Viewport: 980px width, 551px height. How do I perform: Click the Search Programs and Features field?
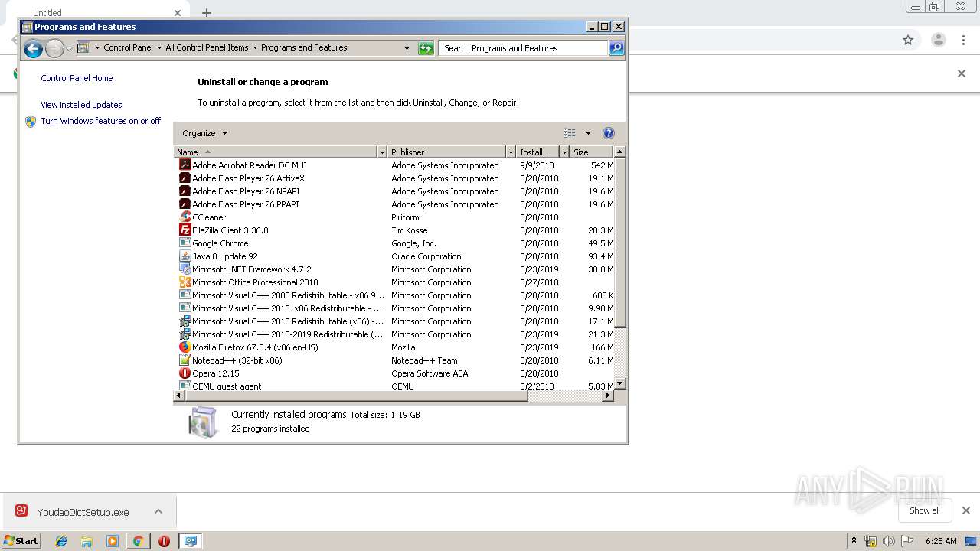tap(524, 48)
